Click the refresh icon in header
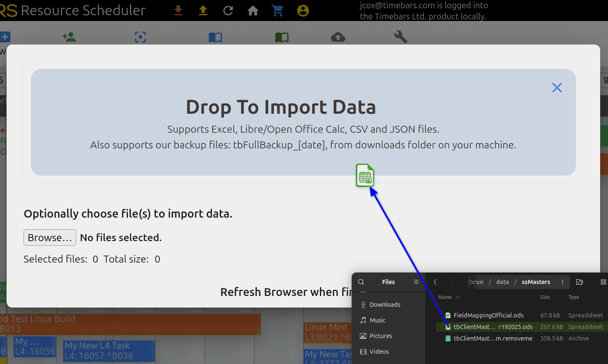The image size is (608, 364). 228,10
